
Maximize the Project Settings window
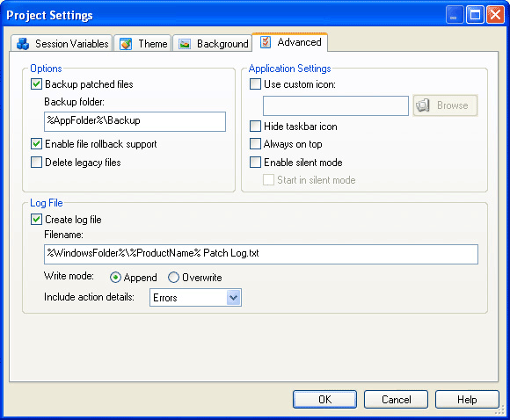(475, 15)
